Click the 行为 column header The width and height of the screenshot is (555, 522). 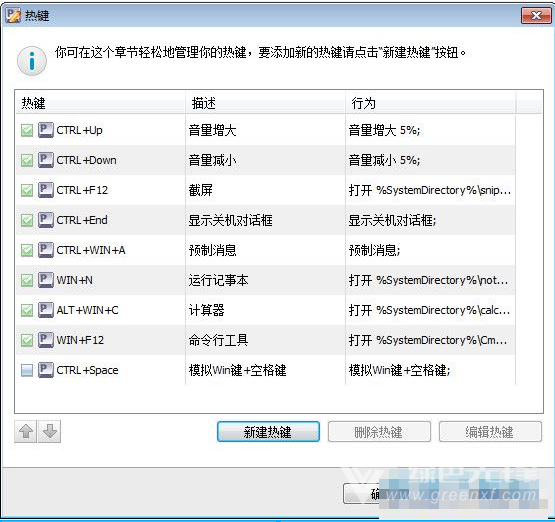430,103
